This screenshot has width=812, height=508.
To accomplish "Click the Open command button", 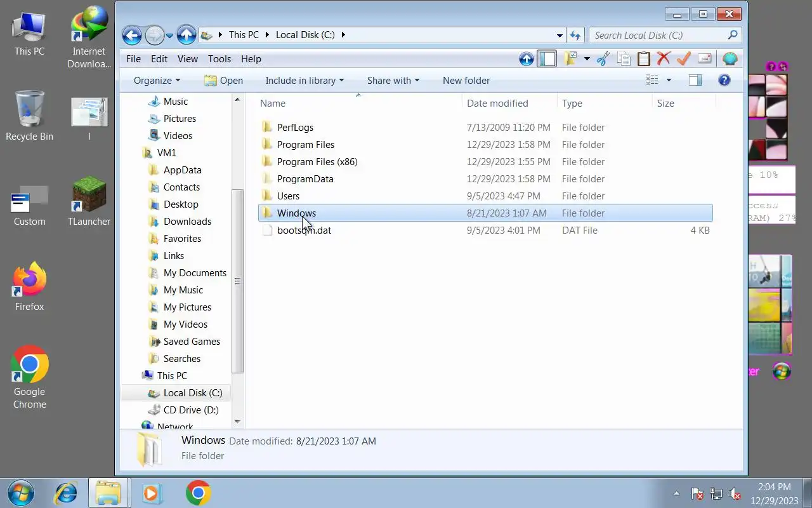I will 224,81.
